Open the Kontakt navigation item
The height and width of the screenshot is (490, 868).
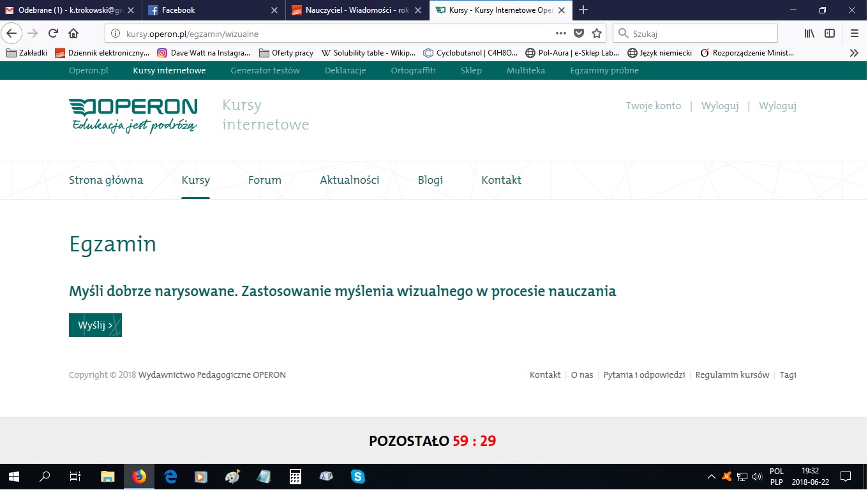click(501, 180)
